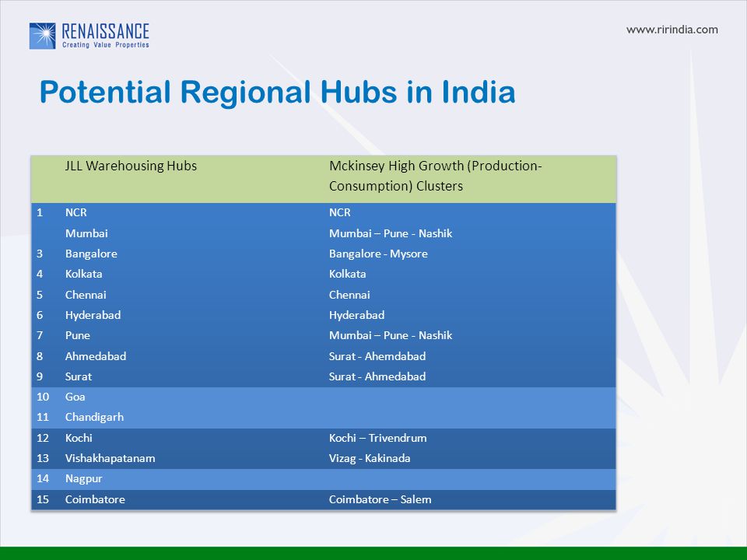The height and width of the screenshot is (560, 747).
Task: Select Hyderabad in the Mckinsey column
Action: (x=357, y=315)
